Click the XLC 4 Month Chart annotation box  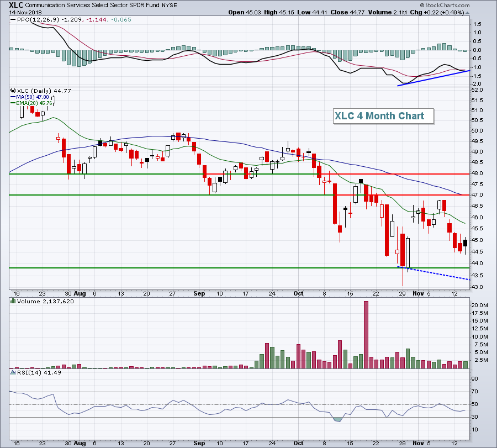tap(383, 116)
